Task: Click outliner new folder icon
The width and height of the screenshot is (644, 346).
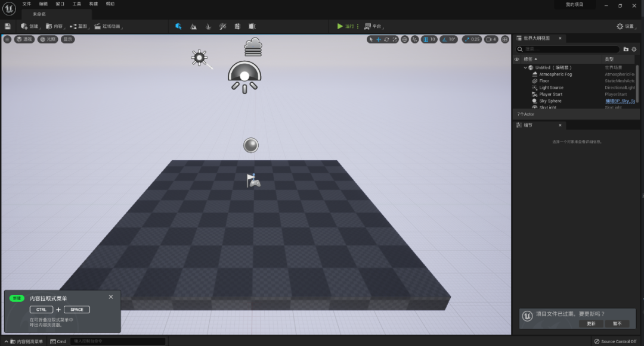Action: coord(626,49)
